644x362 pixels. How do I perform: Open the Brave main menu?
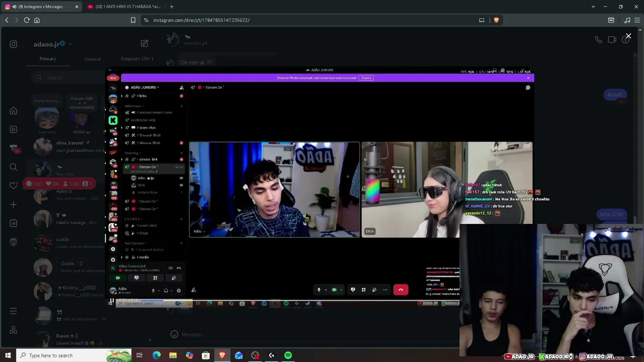637,20
